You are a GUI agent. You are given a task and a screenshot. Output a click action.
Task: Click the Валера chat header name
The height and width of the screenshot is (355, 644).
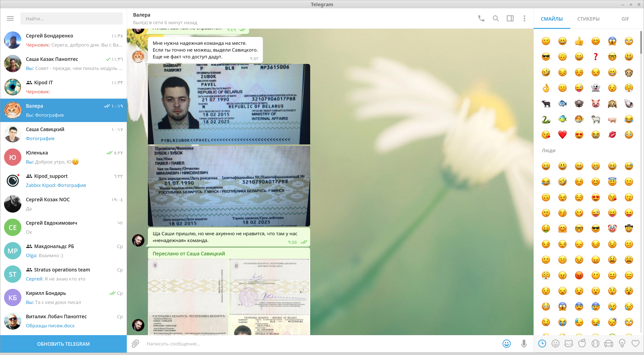[x=142, y=15]
